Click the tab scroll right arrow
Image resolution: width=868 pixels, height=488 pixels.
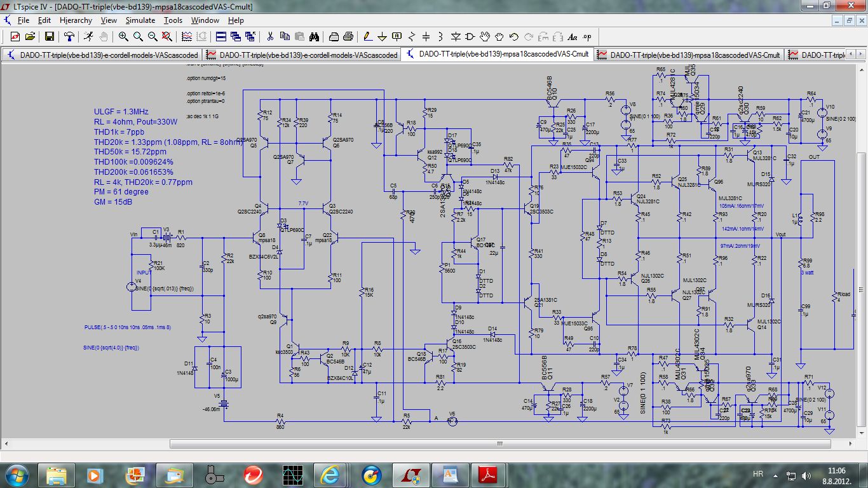tap(861, 55)
